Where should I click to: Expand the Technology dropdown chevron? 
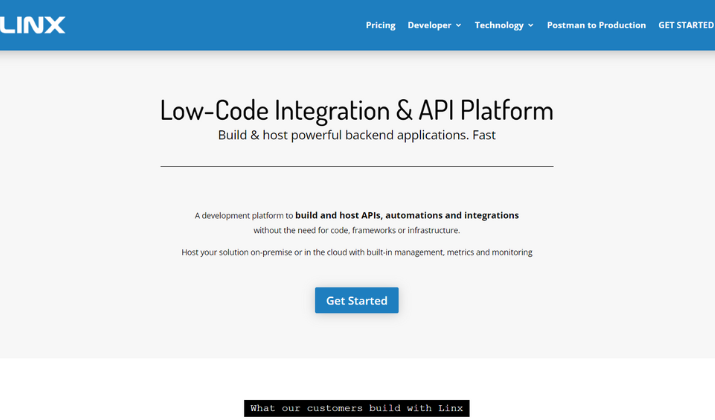tap(531, 26)
